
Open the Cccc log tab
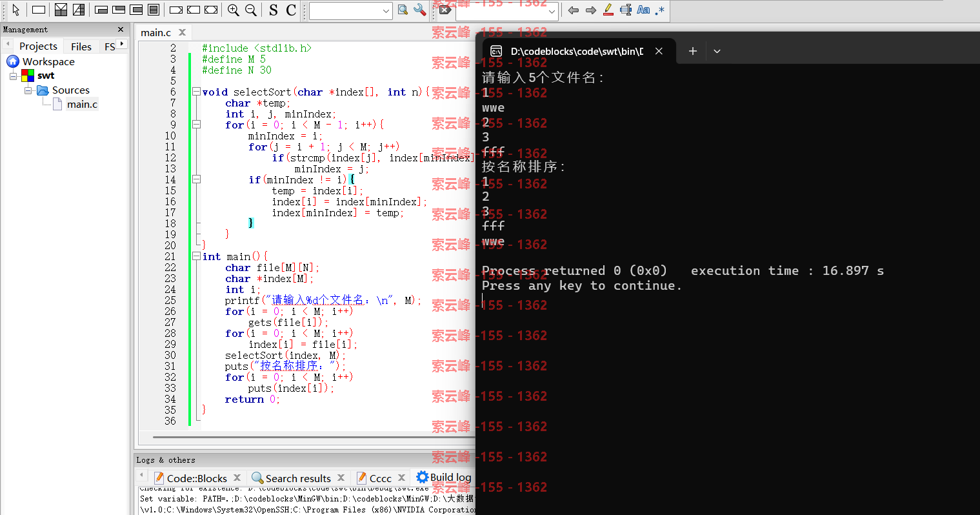374,478
